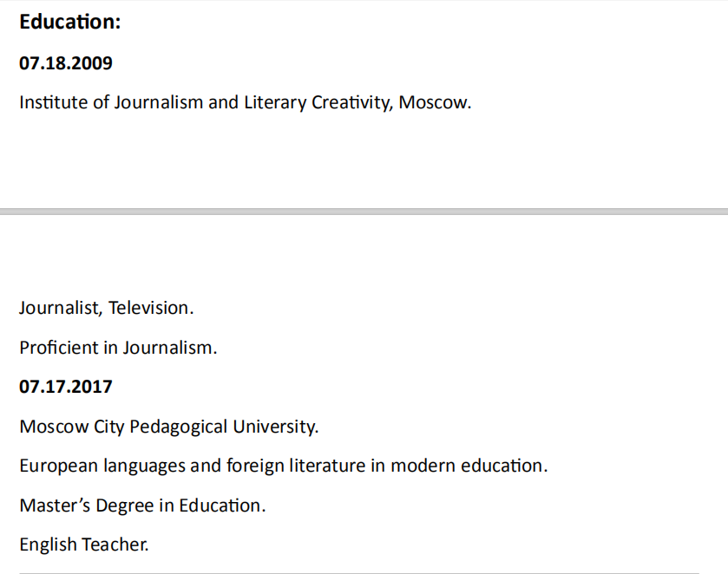Click the word "Institute"
Screen dimensions: 728x574
coord(54,102)
